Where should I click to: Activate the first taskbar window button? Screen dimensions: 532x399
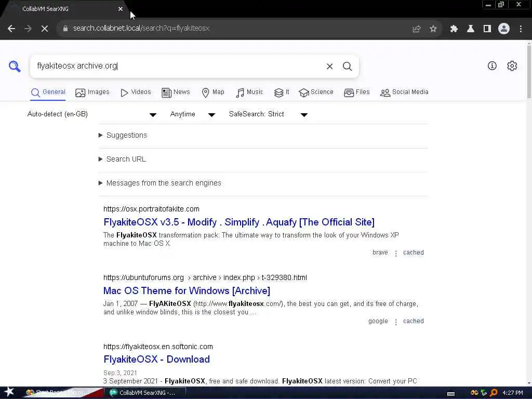click(63, 393)
